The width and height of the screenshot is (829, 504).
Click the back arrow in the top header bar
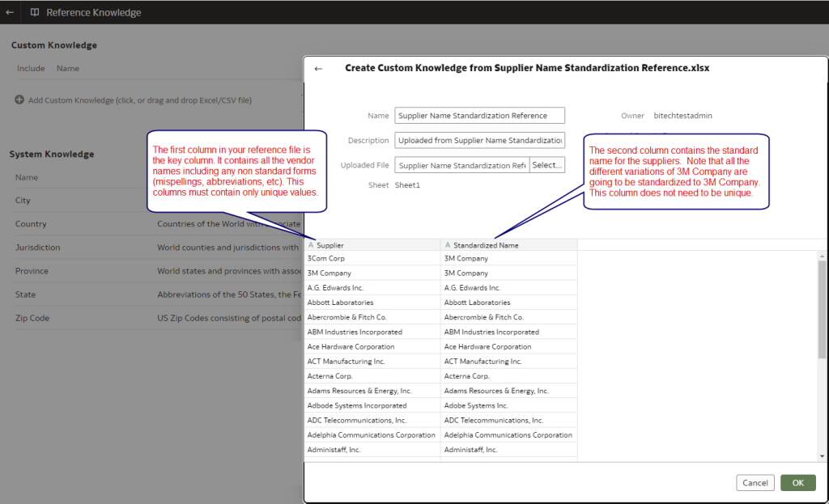point(11,12)
